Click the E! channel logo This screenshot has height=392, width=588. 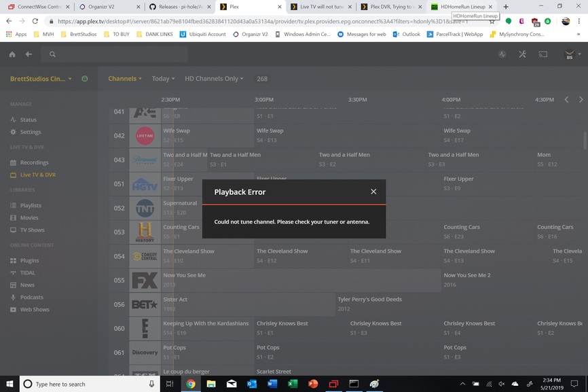pyautogui.click(x=145, y=329)
